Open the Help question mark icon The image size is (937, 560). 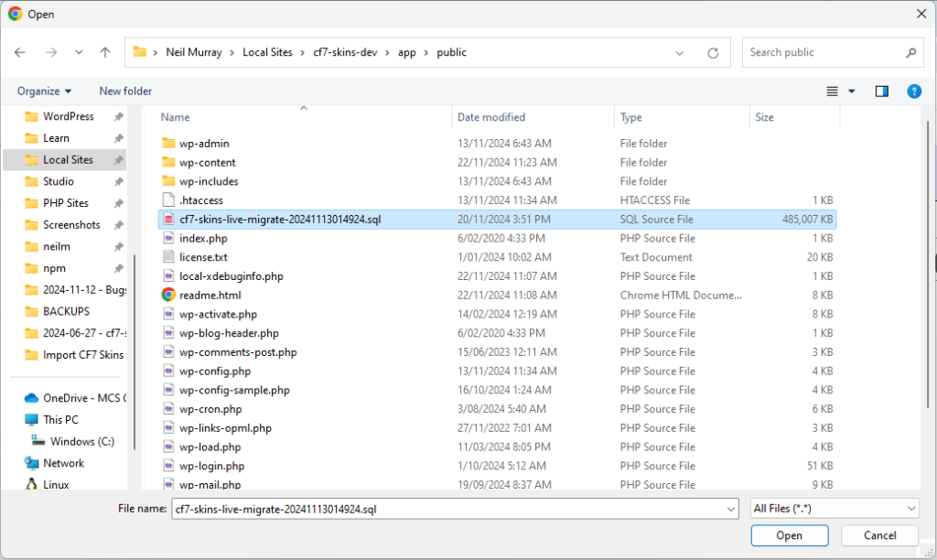pos(913,92)
